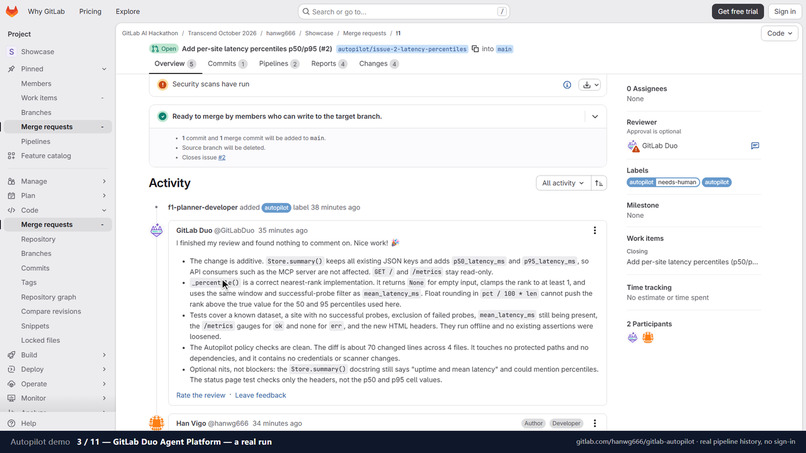Click the Manage section icon
Screen dimensions: 806x453
pyautogui.click(x=11, y=182)
